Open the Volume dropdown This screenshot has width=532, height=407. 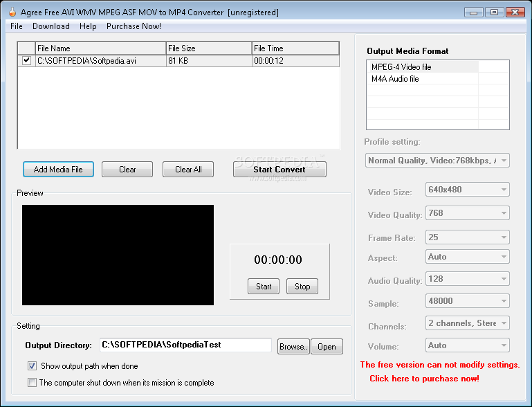[468, 345]
